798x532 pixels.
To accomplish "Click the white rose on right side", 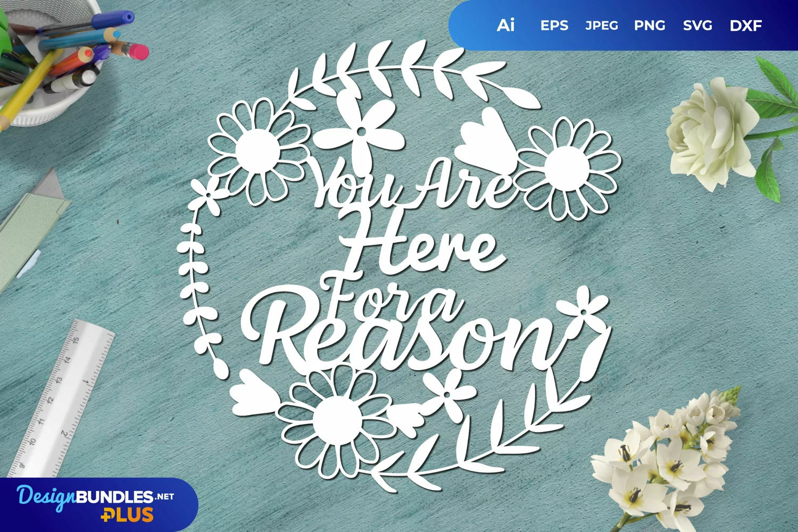I will [x=706, y=133].
